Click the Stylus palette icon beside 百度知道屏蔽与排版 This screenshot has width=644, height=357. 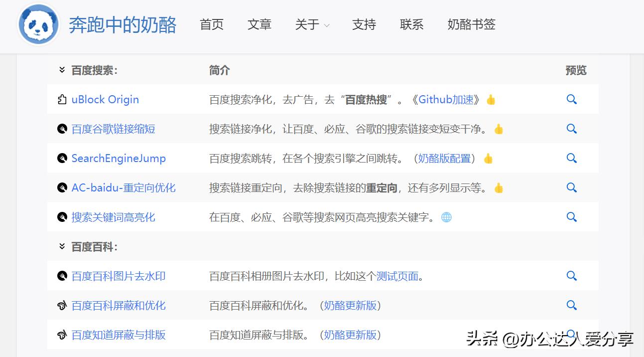(x=61, y=335)
